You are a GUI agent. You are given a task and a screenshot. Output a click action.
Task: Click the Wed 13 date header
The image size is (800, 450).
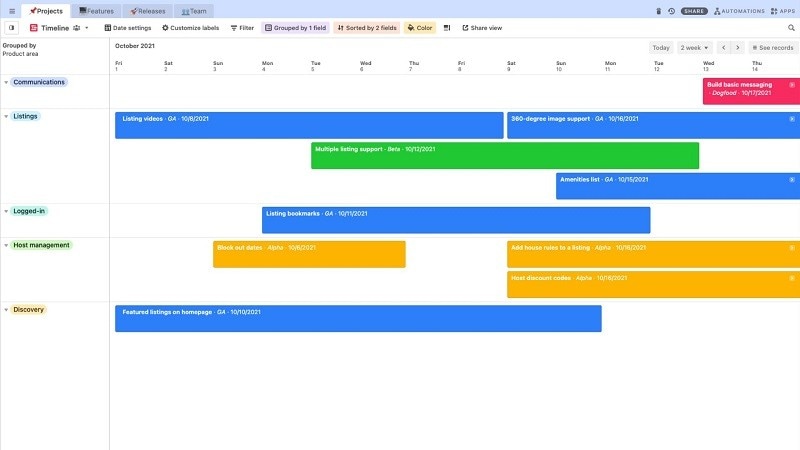[x=708, y=66]
